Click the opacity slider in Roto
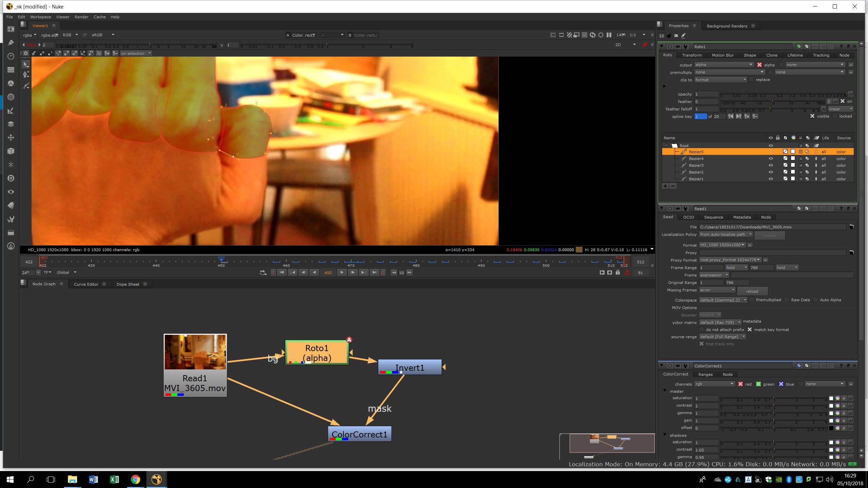This screenshot has width=868, height=488. click(x=783, y=94)
